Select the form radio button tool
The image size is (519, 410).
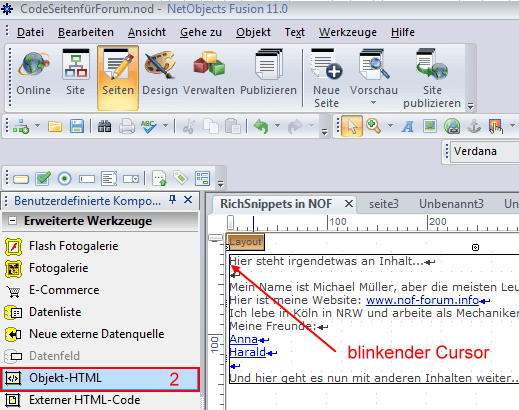click(x=65, y=179)
